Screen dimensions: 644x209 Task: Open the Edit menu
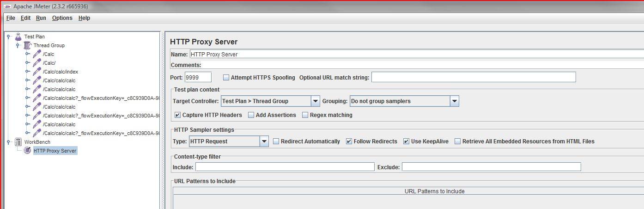(25, 18)
